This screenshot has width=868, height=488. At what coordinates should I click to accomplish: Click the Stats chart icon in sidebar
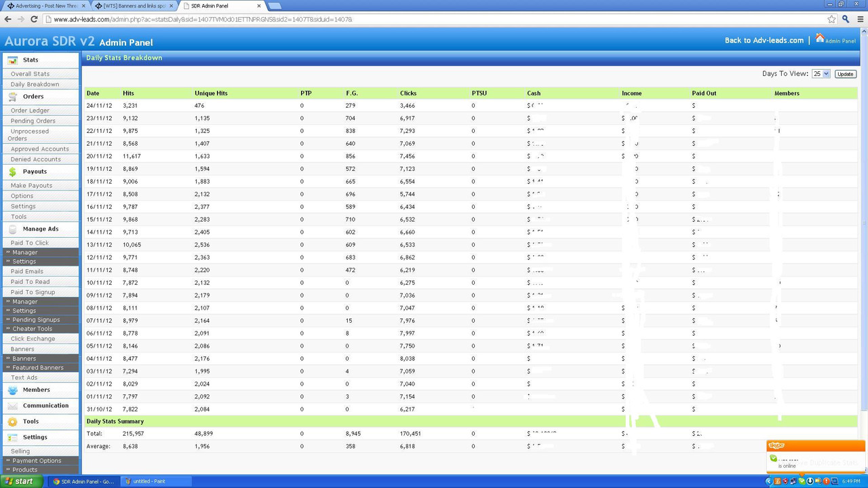click(x=12, y=60)
